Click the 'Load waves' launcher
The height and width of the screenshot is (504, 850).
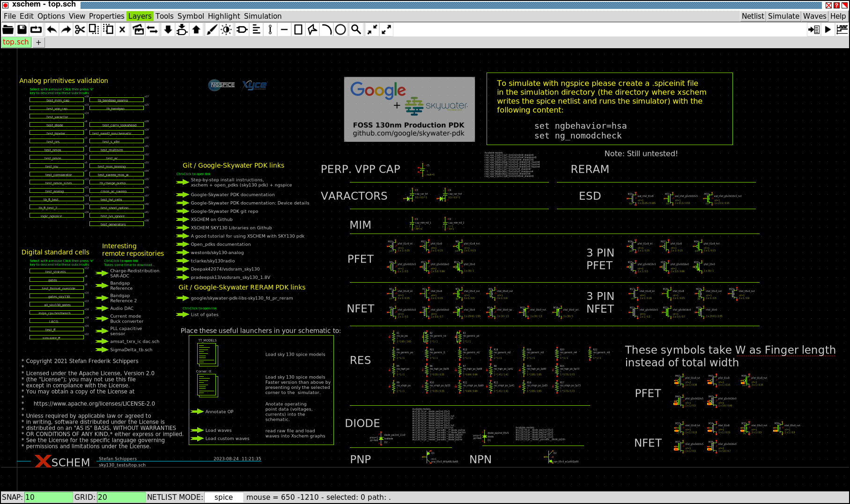coord(211,431)
